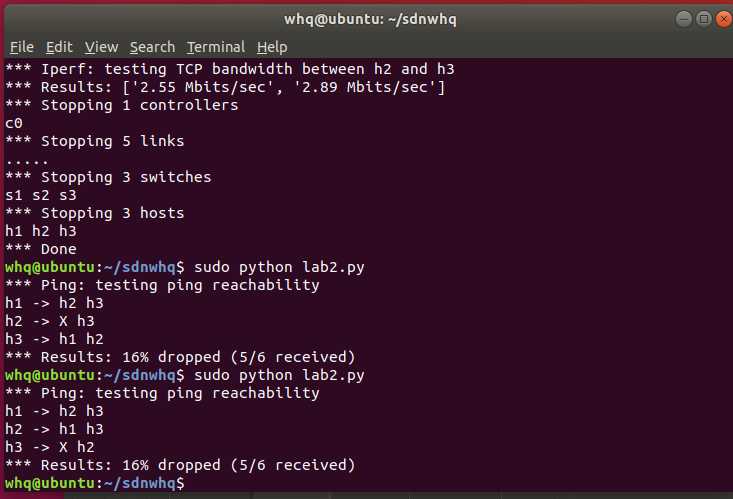Image resolution: width=733 pixels, height=499 pixels.
Task: Open the View menu
Action: pyautogui.click(x=101, y=47)
